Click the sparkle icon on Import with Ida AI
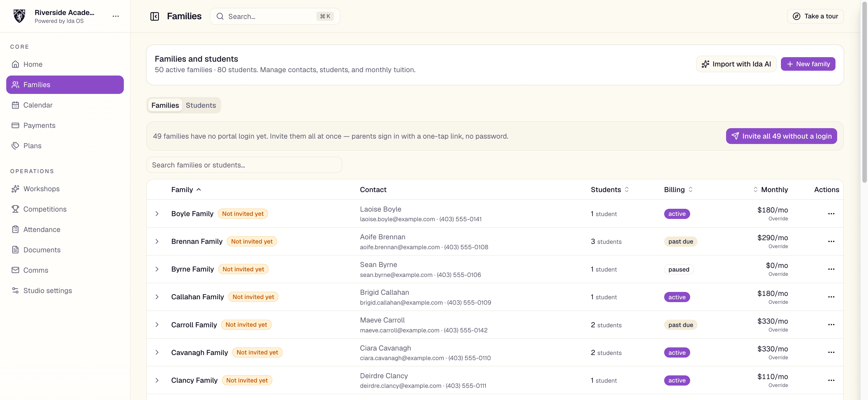 pos(706,64)
